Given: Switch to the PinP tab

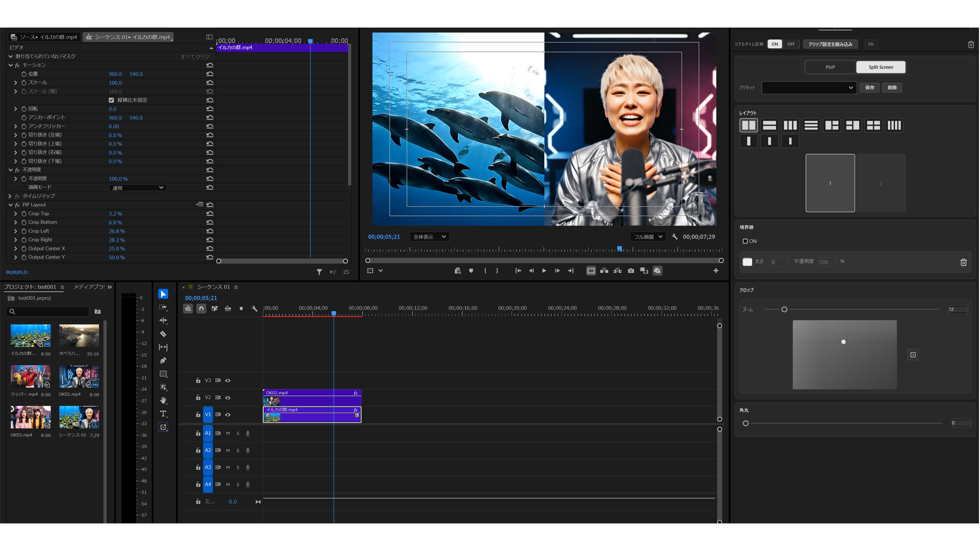Looking at the screenshot, I should (x=830, y=67).
